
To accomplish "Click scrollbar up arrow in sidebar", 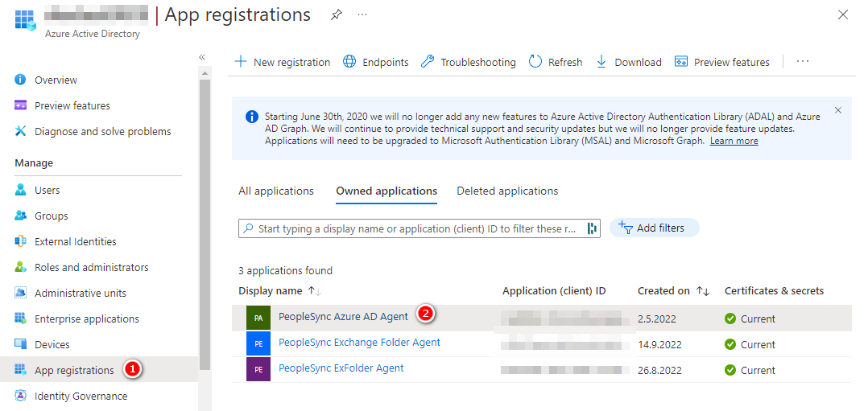I will click(x=205, y=73).
